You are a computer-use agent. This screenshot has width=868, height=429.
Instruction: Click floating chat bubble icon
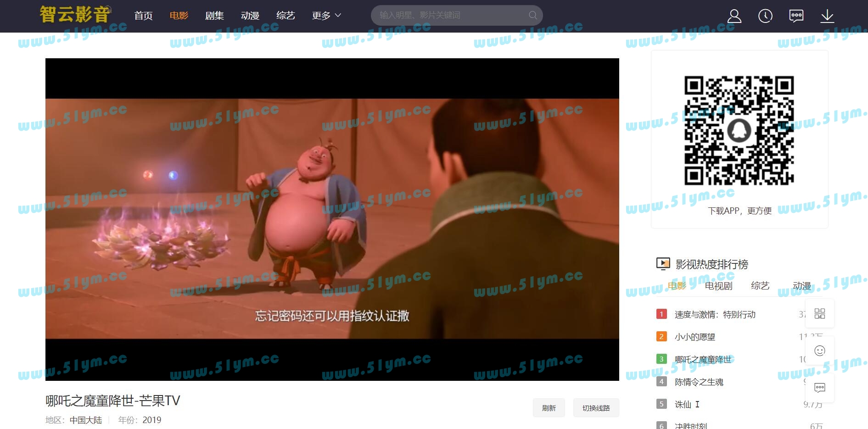click(820, 388)
